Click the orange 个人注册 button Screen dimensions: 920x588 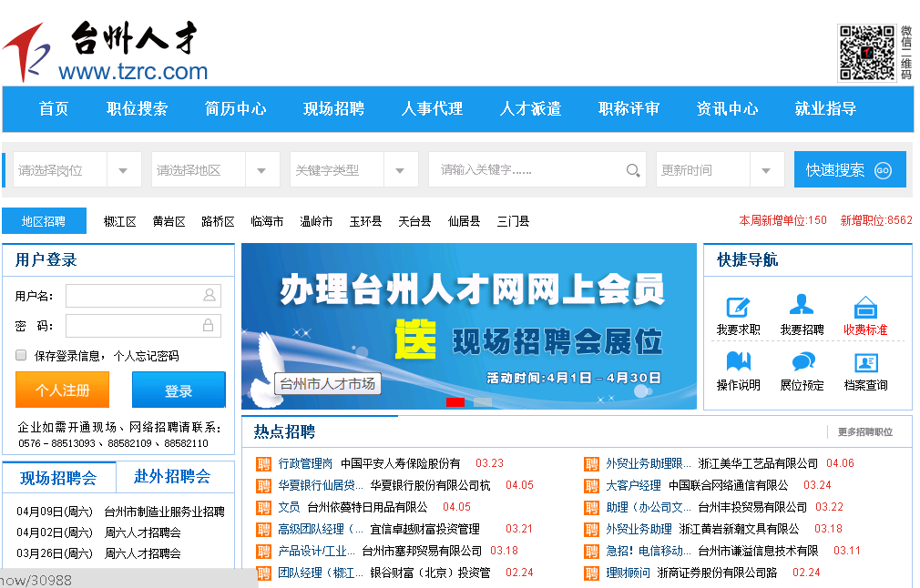(62, 390)
